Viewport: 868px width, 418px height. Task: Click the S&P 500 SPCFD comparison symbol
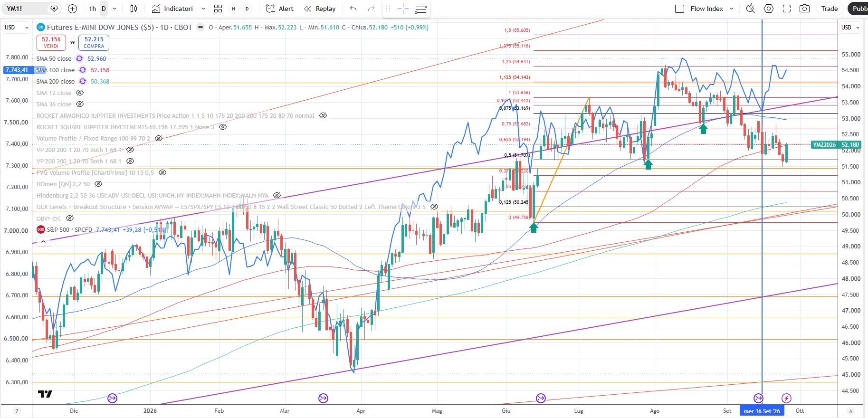coord(69,230)
